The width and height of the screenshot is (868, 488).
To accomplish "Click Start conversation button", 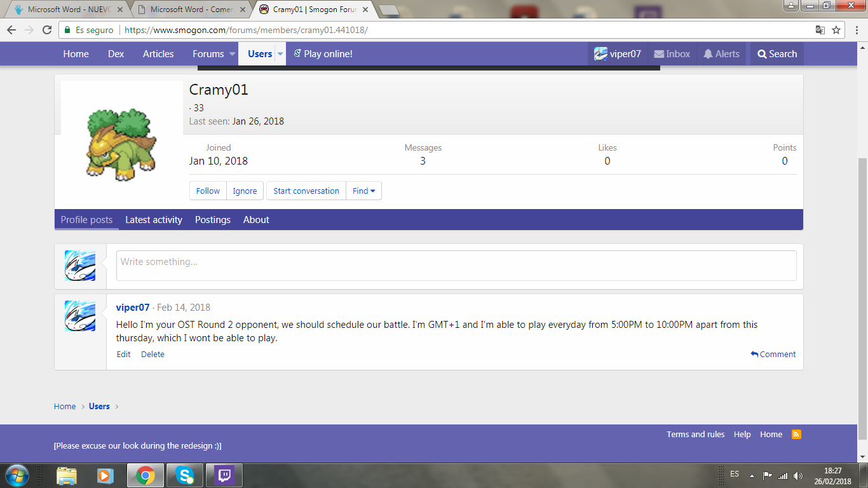I will coord(306,191).
